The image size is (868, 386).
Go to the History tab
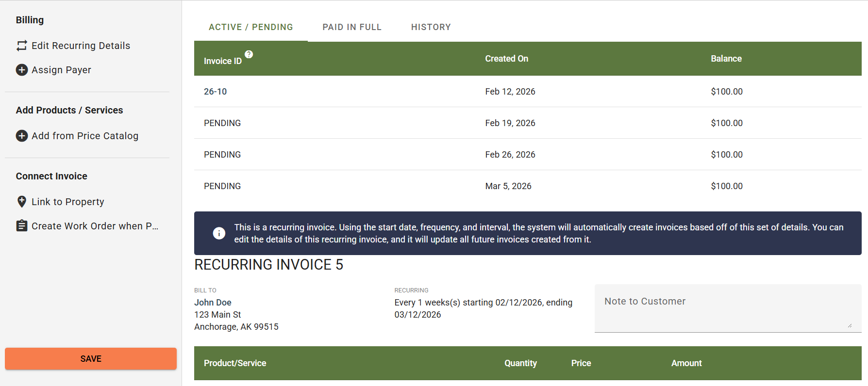click(431, 27)
